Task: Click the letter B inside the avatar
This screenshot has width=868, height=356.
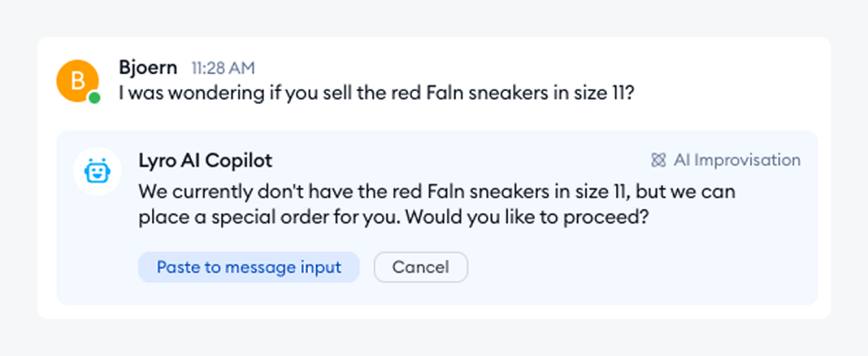Action: pyautogui.click(x=77, y=79)
